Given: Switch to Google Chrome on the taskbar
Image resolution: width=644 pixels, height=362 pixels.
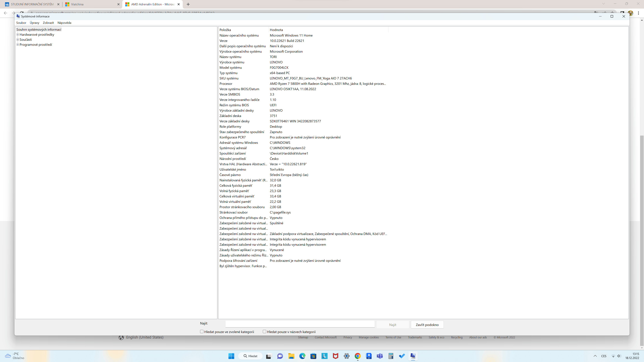Looking at the screenshot, I should pyautogui.click(x=358, y=356).
